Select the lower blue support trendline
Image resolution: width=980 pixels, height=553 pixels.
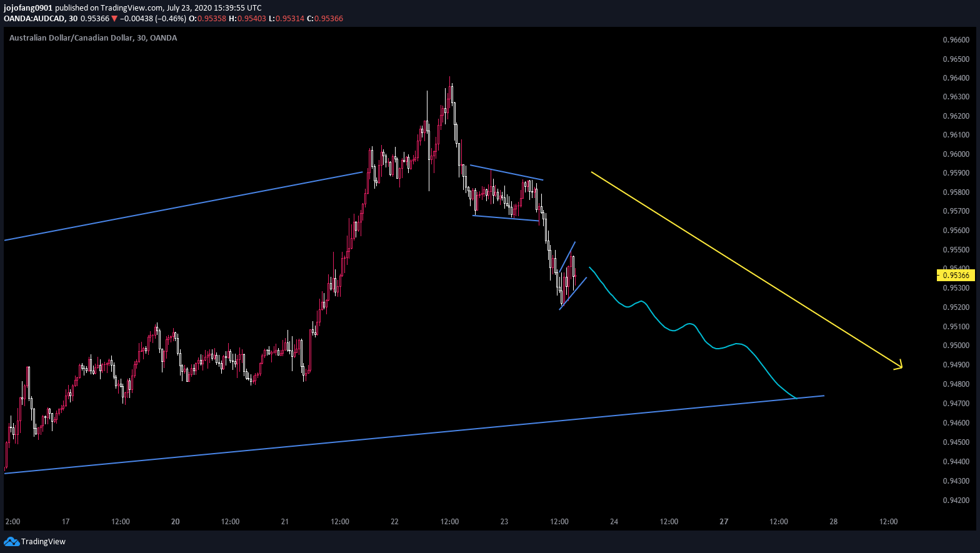tap(414, 434)
